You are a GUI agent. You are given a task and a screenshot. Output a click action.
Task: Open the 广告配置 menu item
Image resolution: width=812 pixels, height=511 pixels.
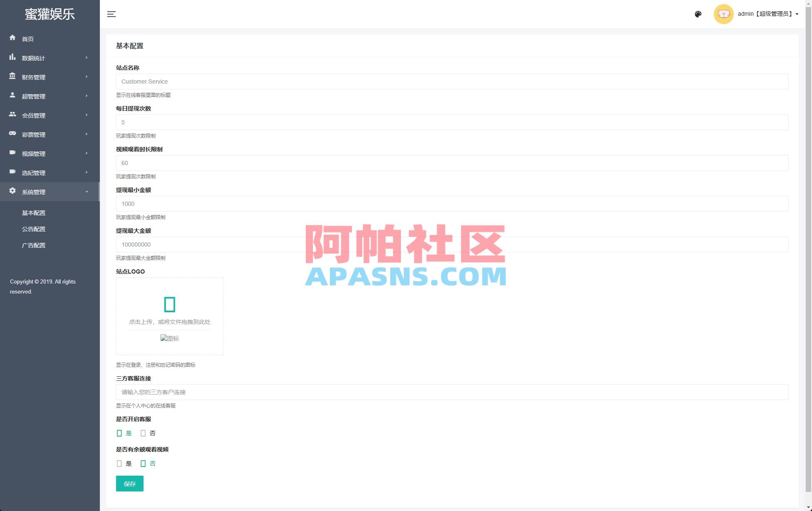[x=34, y=245]
